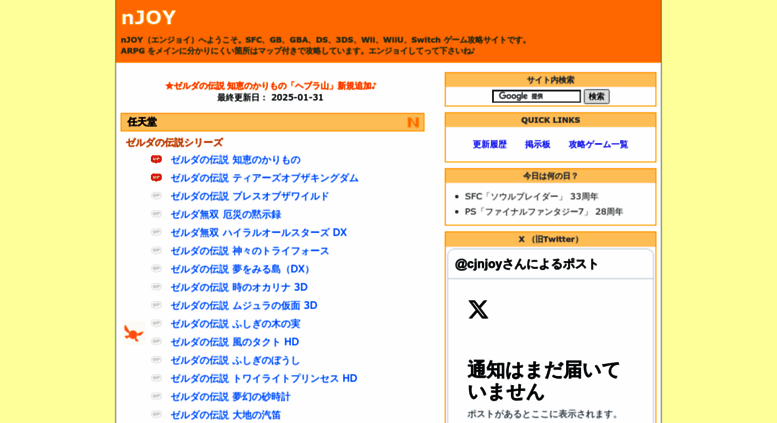
Task: Click the @cjnjoyさんによるポスト heading
Action: click(526, 264)
